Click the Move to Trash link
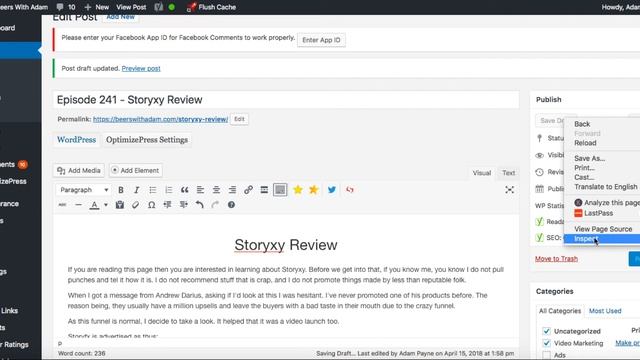Viewport: 640px width, 360px height. point(556,259)
